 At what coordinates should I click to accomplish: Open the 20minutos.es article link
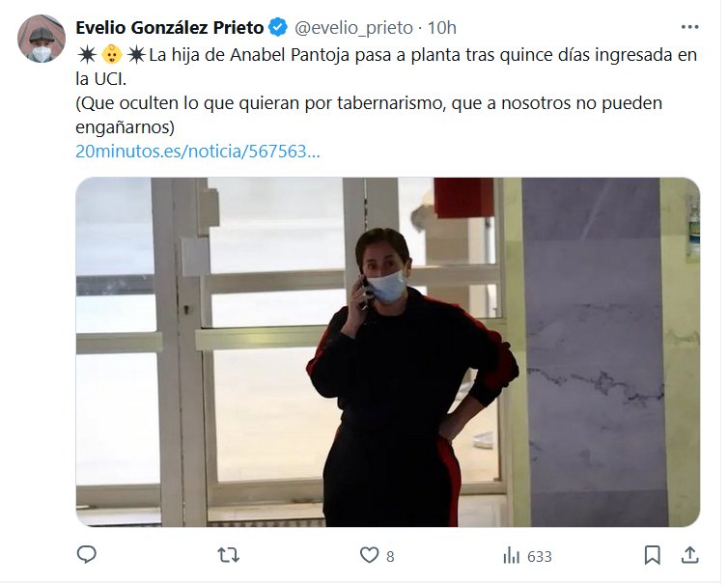199,153
